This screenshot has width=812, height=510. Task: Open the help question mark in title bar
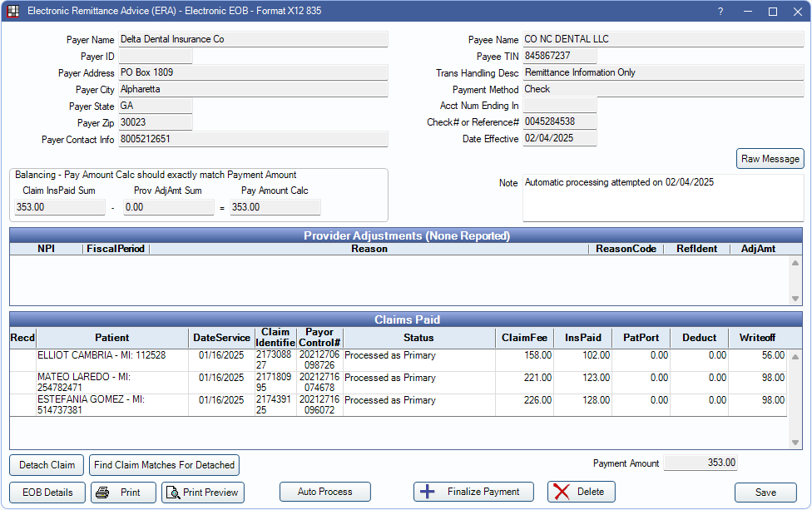pos(720,12)
